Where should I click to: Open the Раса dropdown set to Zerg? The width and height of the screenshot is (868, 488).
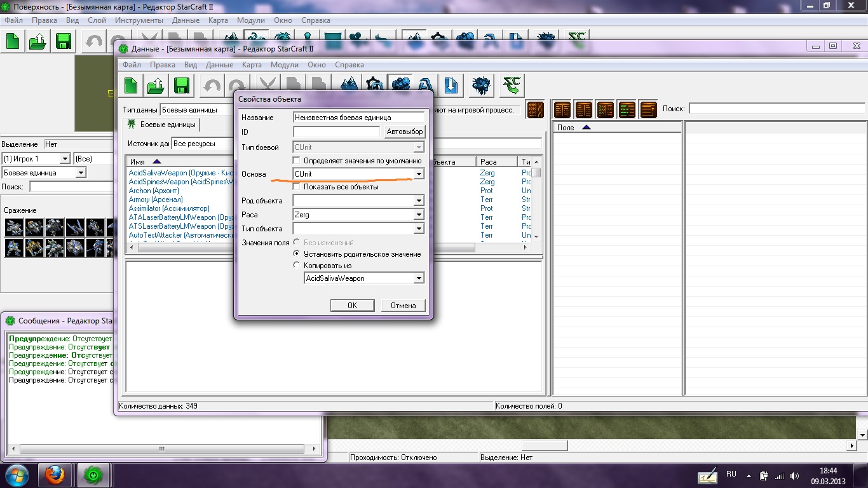[x=419, y=215]
